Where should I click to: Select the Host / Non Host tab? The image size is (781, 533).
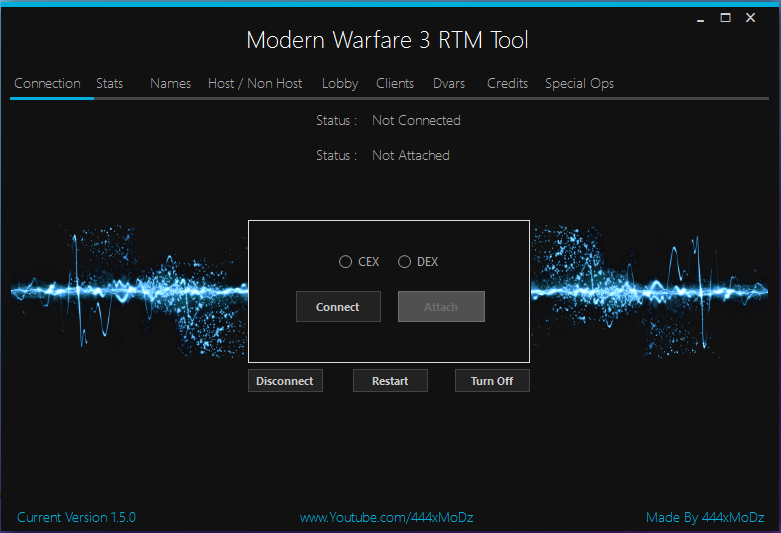click(255, 84)
